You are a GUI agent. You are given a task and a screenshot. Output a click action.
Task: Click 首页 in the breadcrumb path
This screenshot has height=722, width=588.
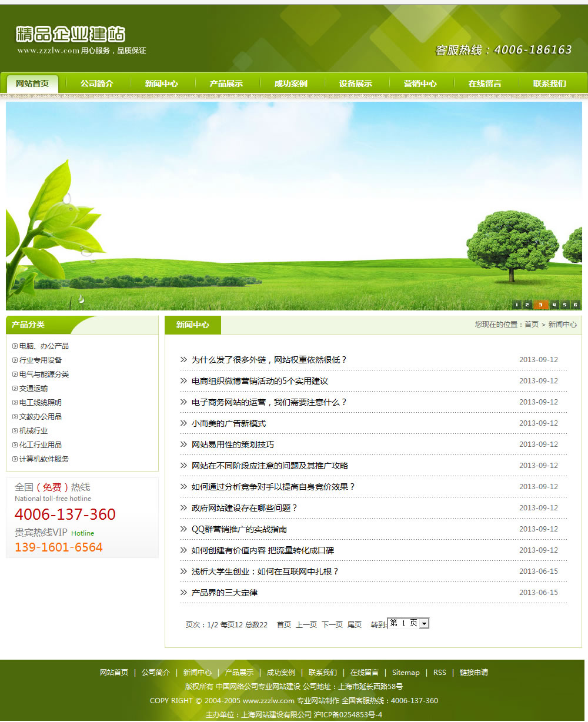click(x=532, y=325)
